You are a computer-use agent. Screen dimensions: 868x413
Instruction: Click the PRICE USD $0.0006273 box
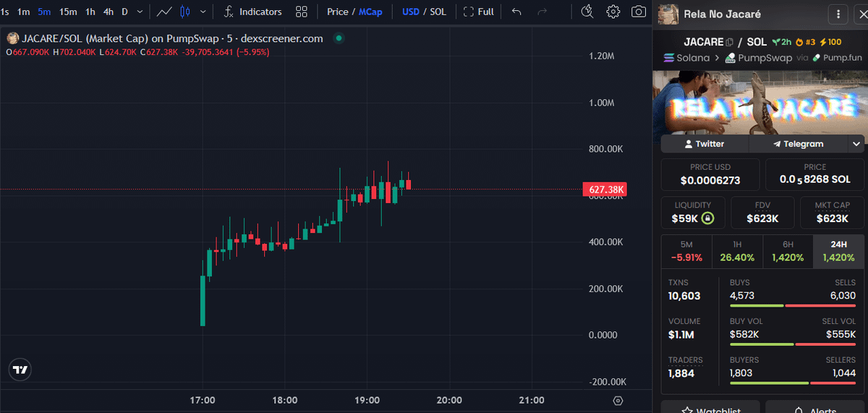point(710,174)
